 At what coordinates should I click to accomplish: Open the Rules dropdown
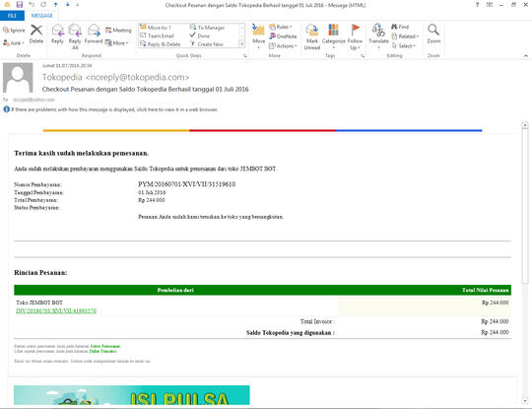(x=281, y=27)
